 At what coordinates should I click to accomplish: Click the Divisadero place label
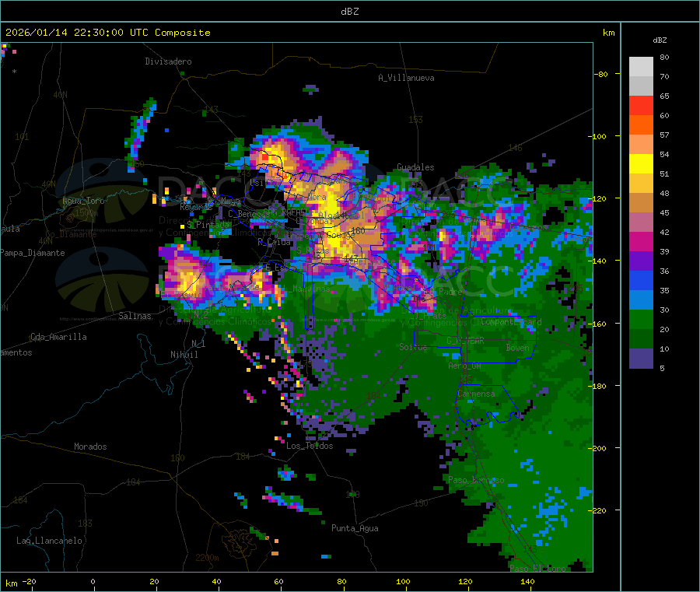tap(168, 61)
